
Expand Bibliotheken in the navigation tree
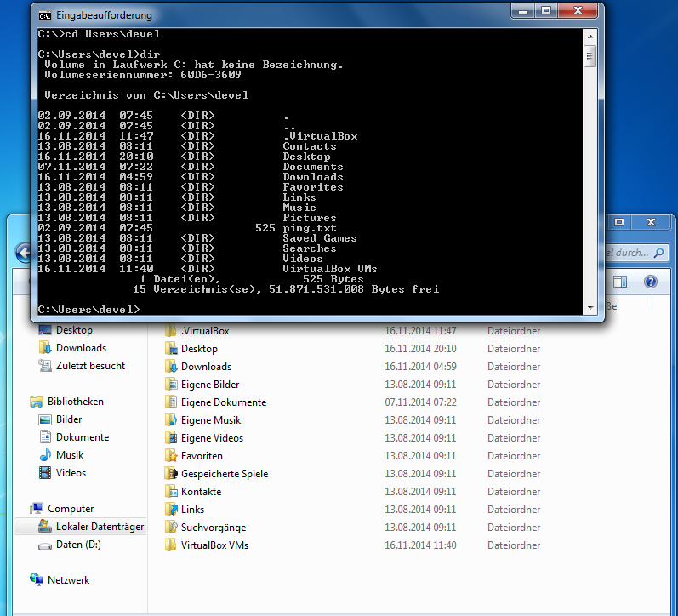[75, 402]
